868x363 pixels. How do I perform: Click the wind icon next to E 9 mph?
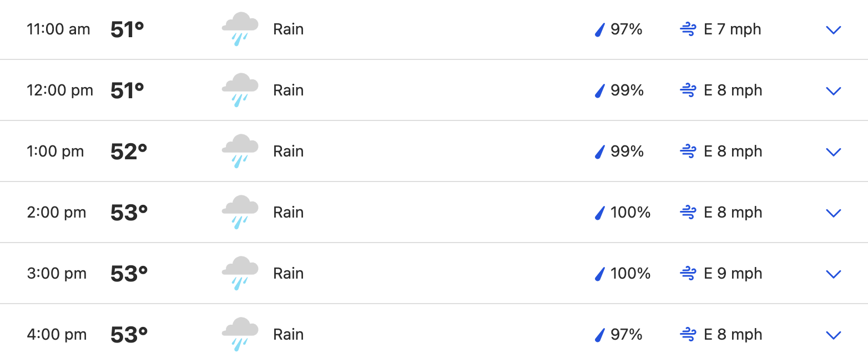click(688, 274)
